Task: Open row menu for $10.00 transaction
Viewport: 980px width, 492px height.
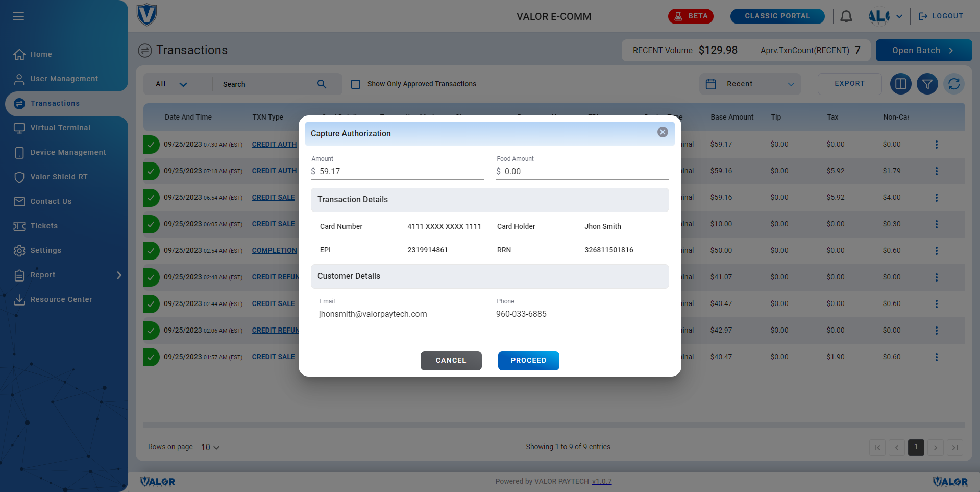Action: tap(937, 224)
